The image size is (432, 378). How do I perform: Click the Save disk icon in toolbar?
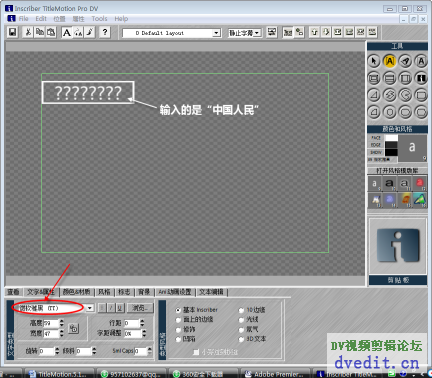click(x=12, y=32)
